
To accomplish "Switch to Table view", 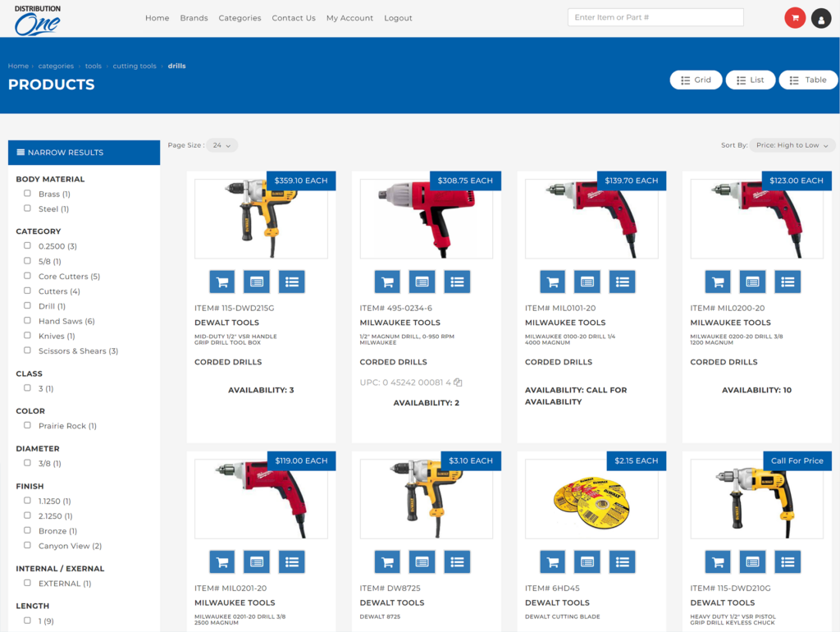I will 808,80.
